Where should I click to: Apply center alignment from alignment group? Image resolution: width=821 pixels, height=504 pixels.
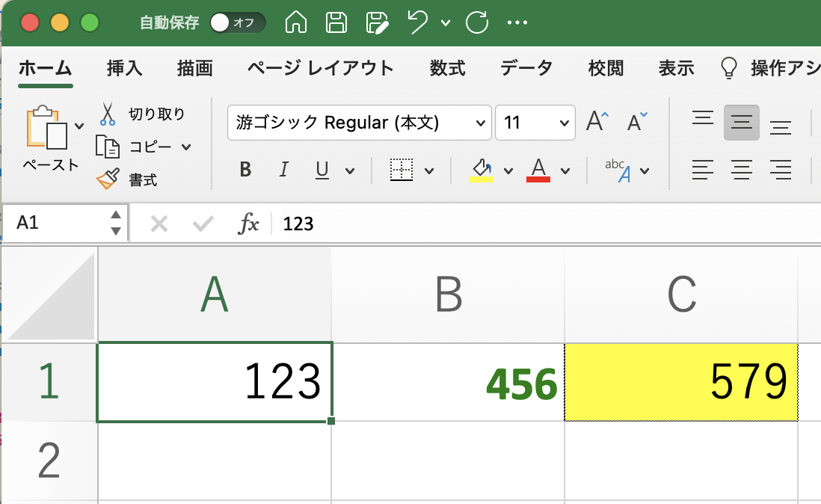click(x=742, y=170)
